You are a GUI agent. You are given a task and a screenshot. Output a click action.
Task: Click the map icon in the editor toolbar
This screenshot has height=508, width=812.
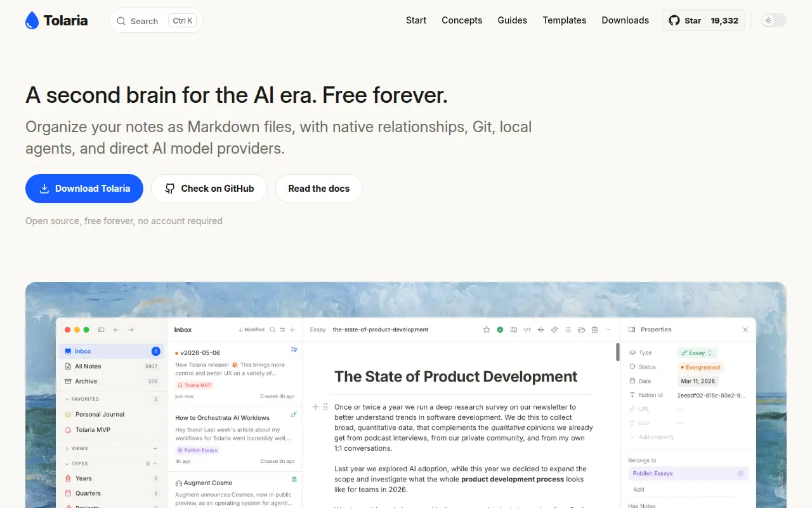click(514, 330)
